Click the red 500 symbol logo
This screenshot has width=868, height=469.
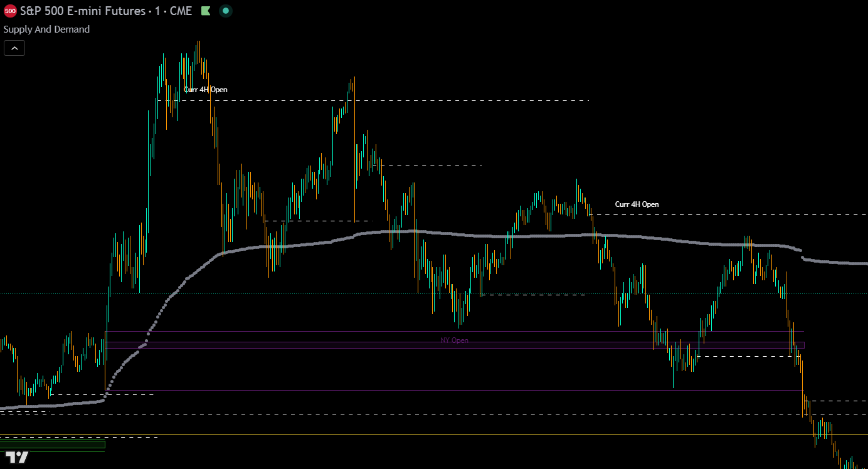click(10, 11)
